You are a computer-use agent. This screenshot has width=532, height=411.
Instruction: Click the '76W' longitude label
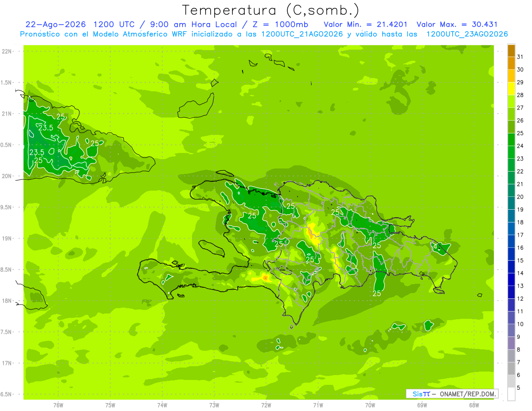pyautogui.click(x=58, y=405)
